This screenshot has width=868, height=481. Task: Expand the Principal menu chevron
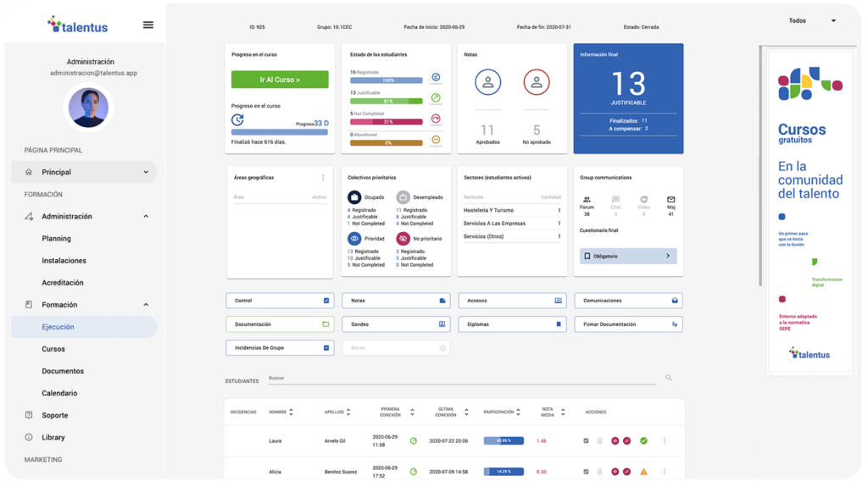[146, 173]
